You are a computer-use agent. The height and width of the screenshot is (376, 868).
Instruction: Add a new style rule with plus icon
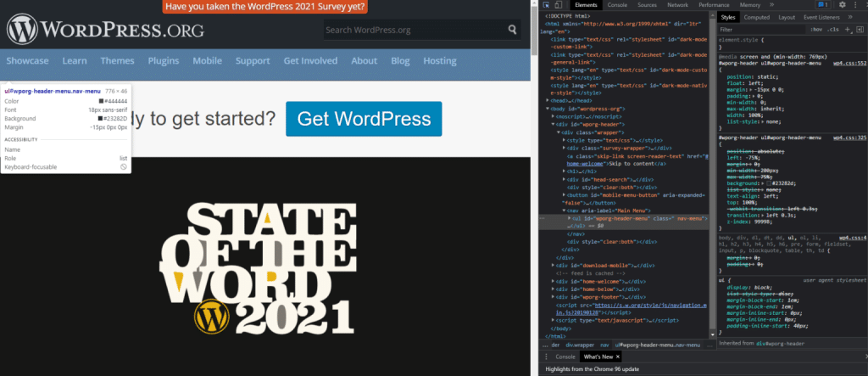tap(847, 30)
